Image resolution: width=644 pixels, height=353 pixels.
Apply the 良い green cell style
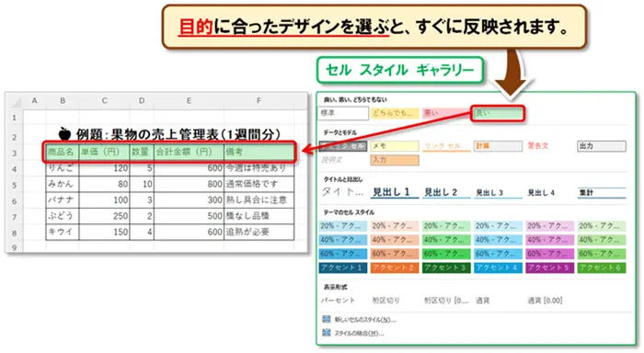pos(498,113)
